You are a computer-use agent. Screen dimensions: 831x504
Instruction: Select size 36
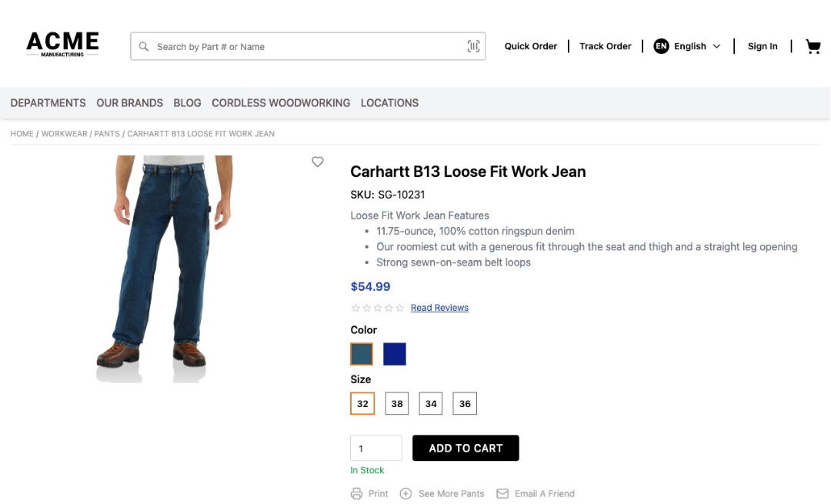click(x=465, y=403)
